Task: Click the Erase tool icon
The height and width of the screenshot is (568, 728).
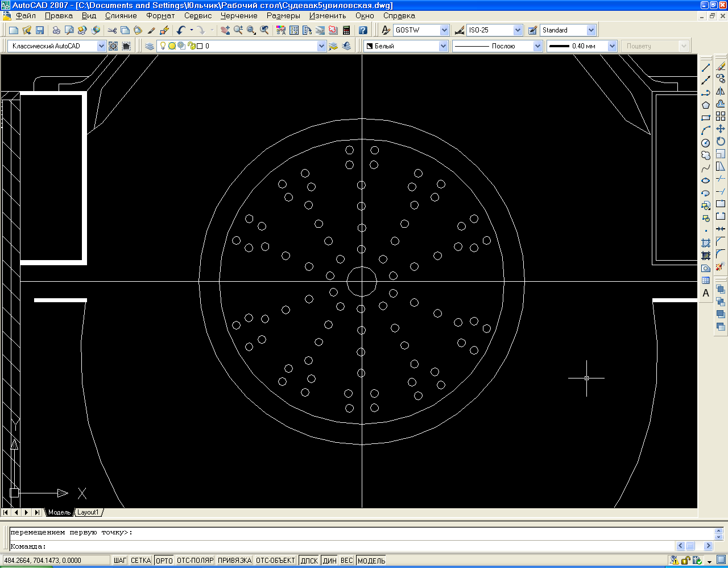Action: coord(721,67)
